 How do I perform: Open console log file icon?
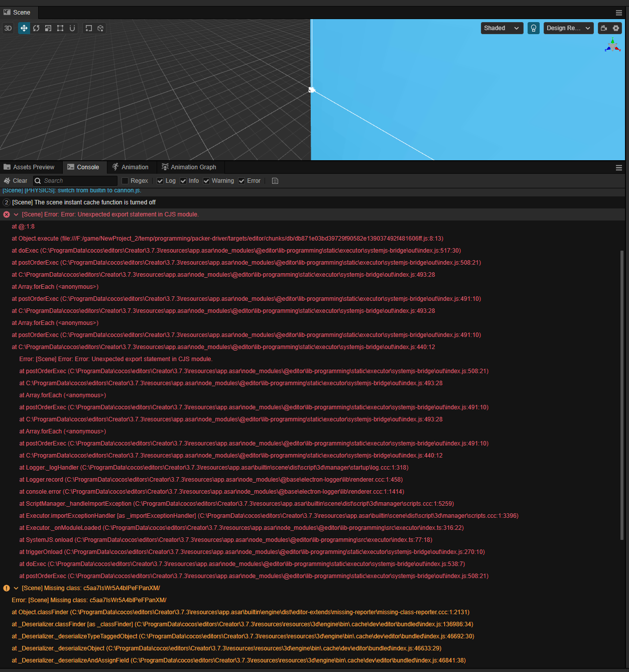point(275,181)
